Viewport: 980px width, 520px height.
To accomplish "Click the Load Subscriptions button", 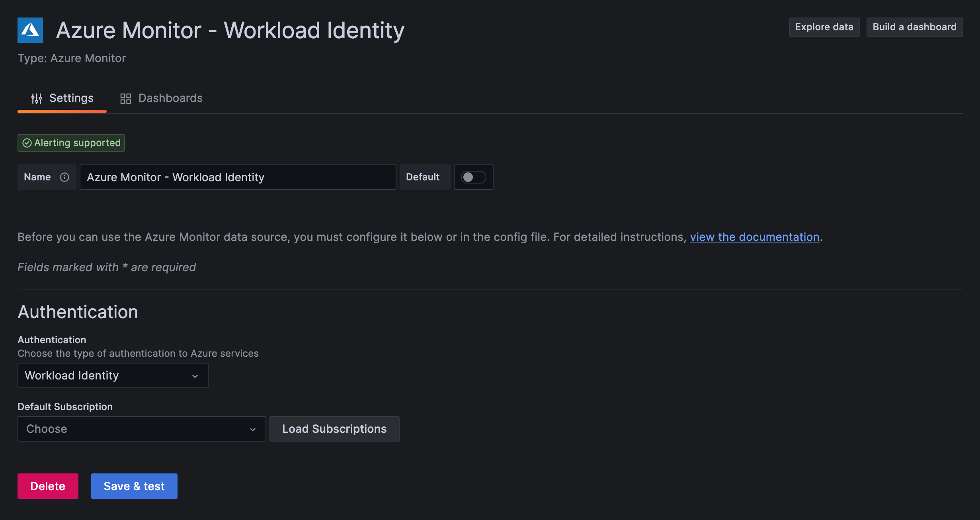I will (334, 428).
